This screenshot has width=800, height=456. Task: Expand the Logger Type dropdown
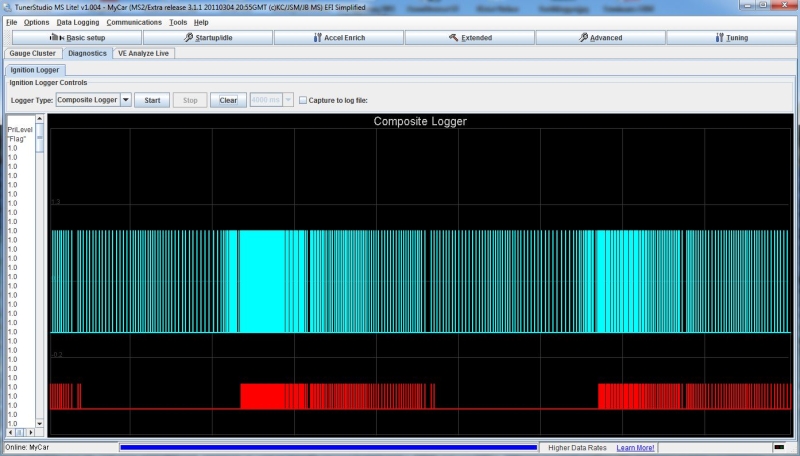coord(125,100)
